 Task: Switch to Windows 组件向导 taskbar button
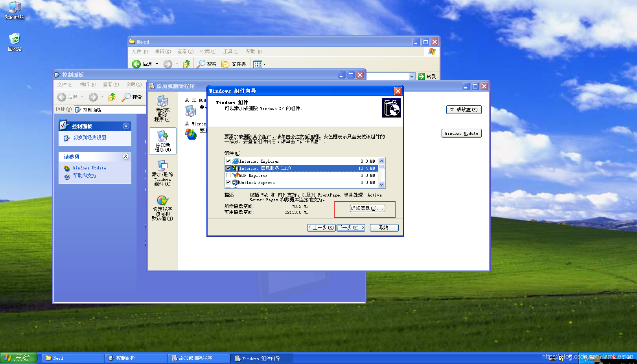[x=262, y=358]
